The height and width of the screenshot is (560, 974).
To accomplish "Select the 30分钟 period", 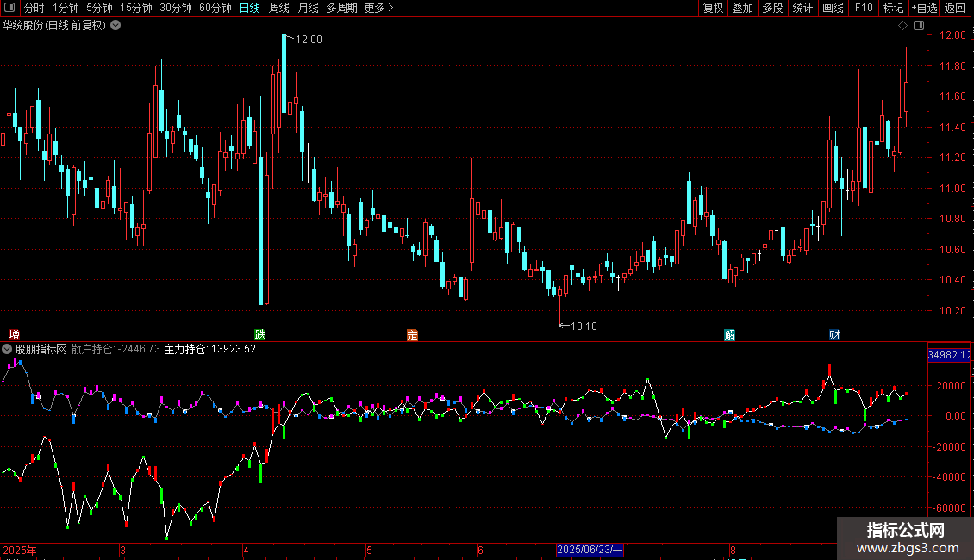I will click(176, 8).
